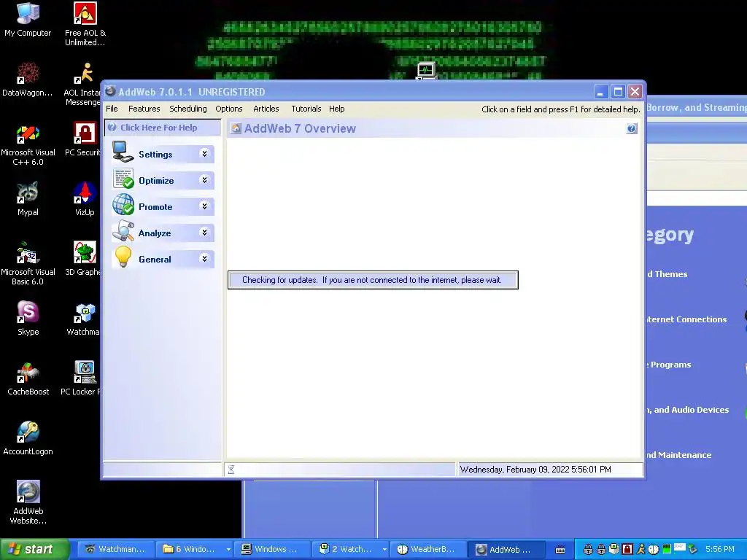Screen dimensions: 747x560
Task: Expand the Settings section chevron
Action: click(204, 153)
